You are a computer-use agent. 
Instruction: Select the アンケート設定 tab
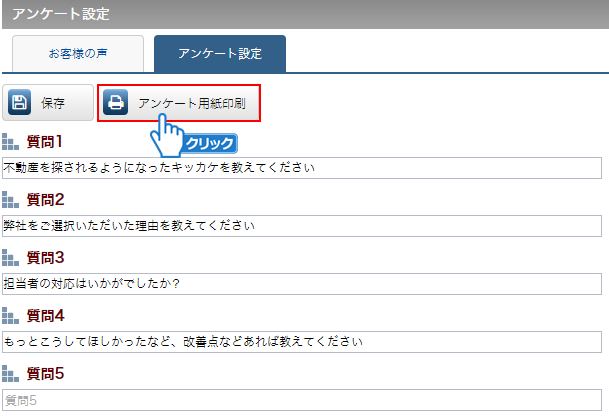pos(219,53)
